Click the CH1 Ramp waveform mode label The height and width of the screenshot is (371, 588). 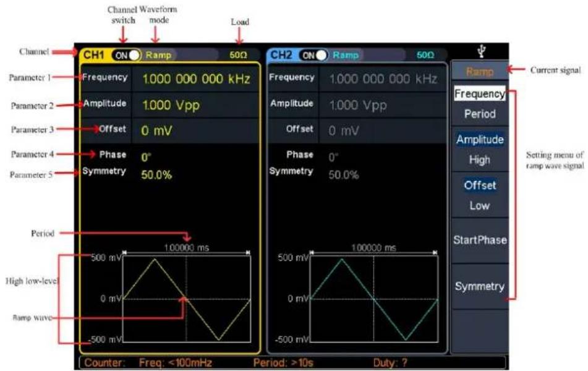pos(158,55)
